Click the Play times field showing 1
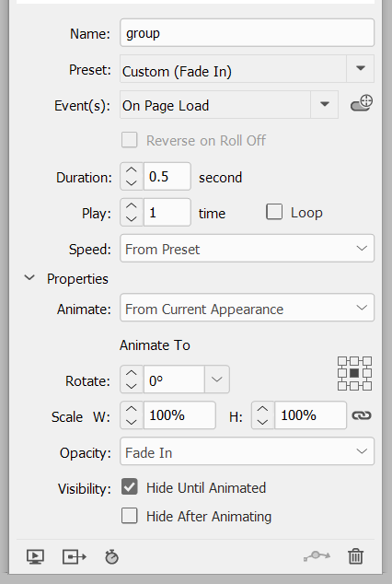Screen dimensions: 392x584 167,212
